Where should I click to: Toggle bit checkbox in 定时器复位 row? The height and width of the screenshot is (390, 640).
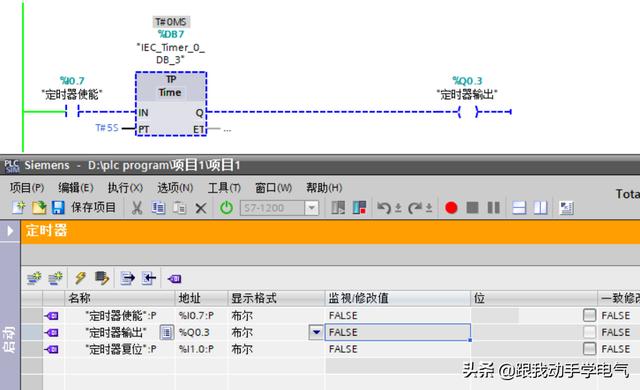click(x=589, y=349)
